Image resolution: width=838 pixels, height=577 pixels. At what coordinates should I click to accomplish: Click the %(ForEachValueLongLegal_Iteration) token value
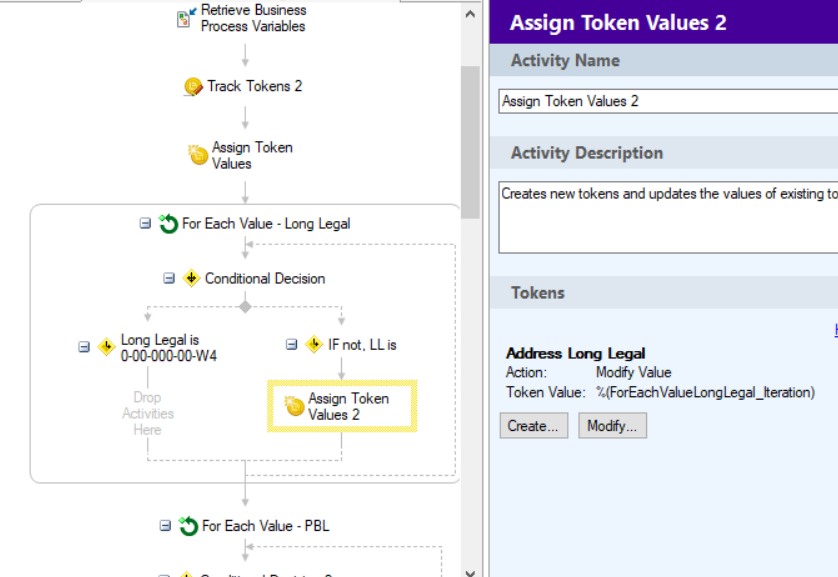705,393
